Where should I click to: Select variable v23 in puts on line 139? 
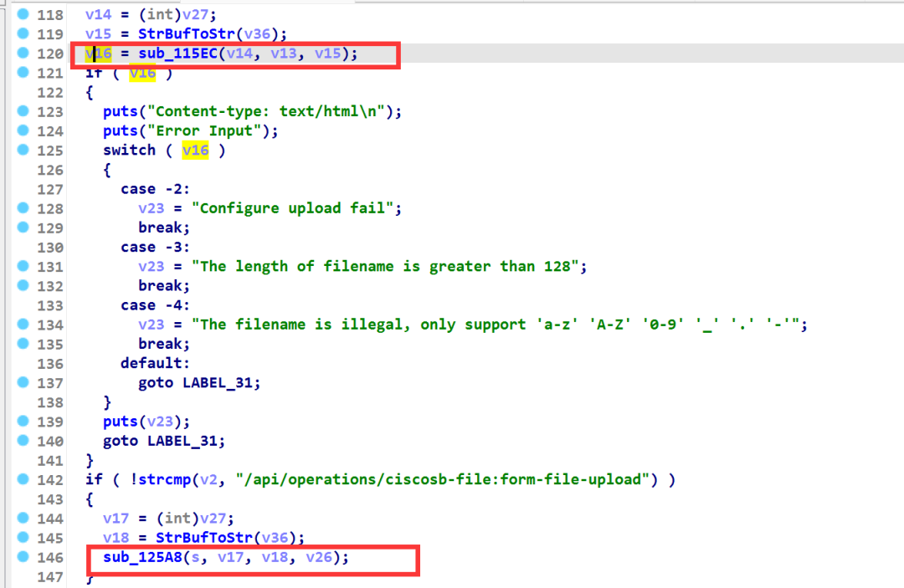pyautogui.click(x=160, y=422)
